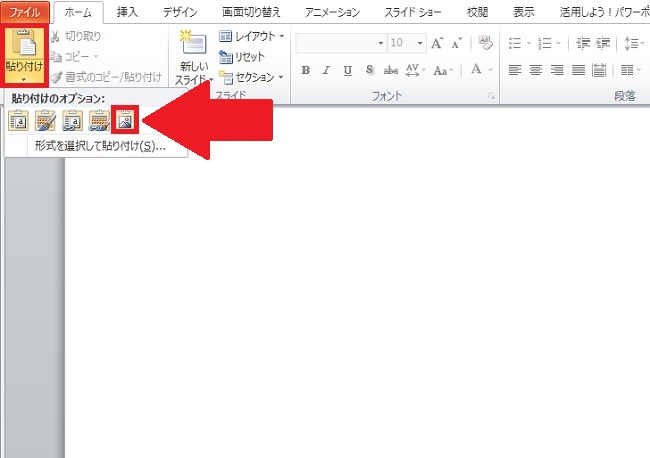Choose third paste option with link
This screenshot has width=650, height=458.
[x=72, y=121]
